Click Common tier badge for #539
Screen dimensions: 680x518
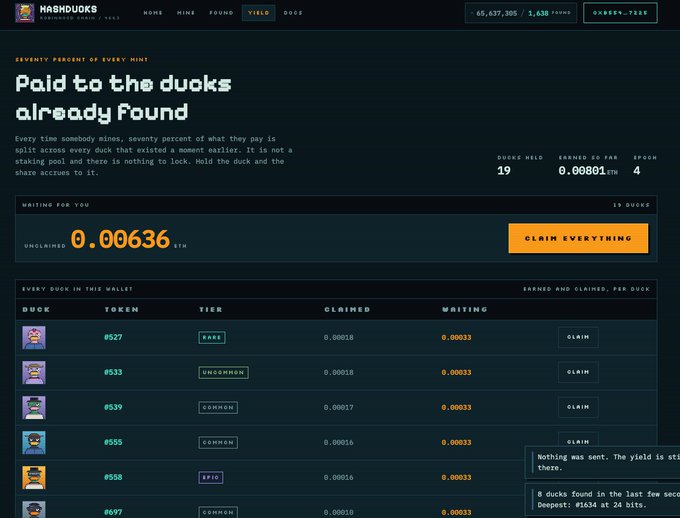218,408
